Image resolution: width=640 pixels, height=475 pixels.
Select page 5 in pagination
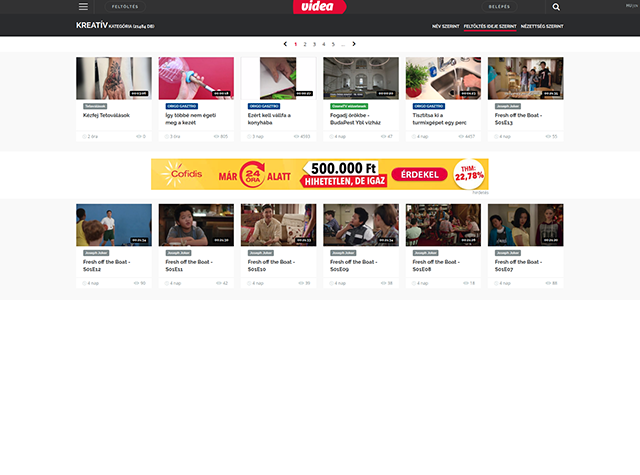coord(333,44)
